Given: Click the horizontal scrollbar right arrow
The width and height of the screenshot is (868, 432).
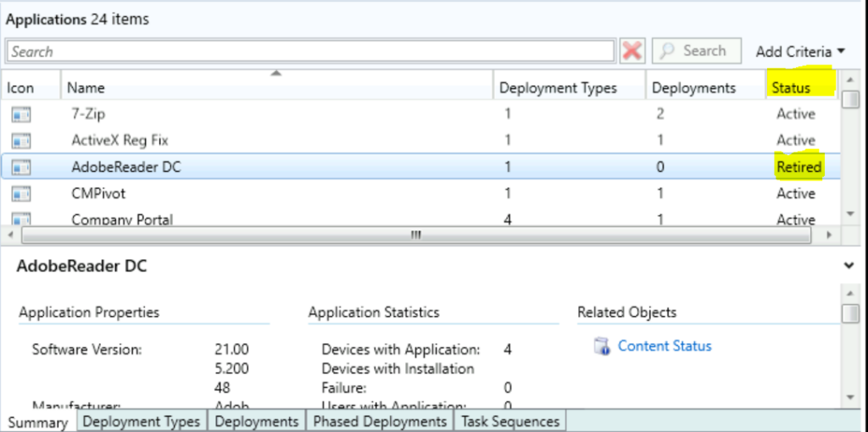Looking at the screenshot, I should pos(829,235).
